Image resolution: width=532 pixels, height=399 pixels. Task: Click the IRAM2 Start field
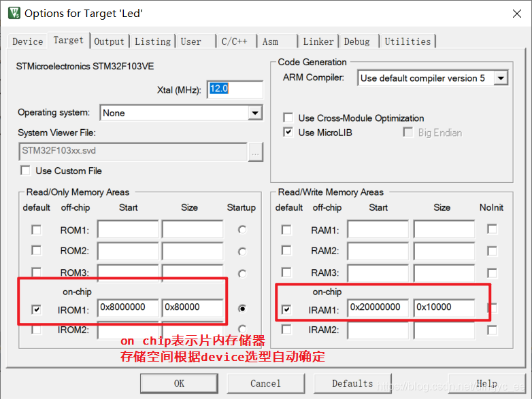378,330
